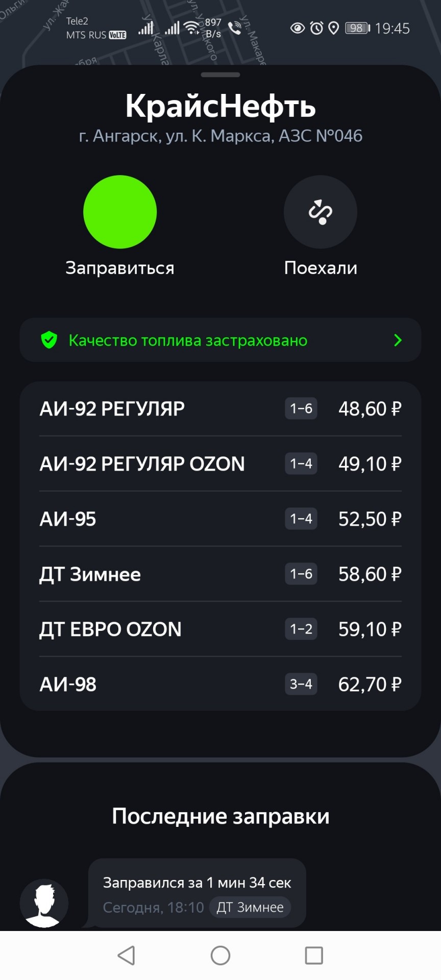The image size is (441, 980).
Task: Tap the 62,70 ₽ price for АИ-98
Action: click(x=370, y=684)
